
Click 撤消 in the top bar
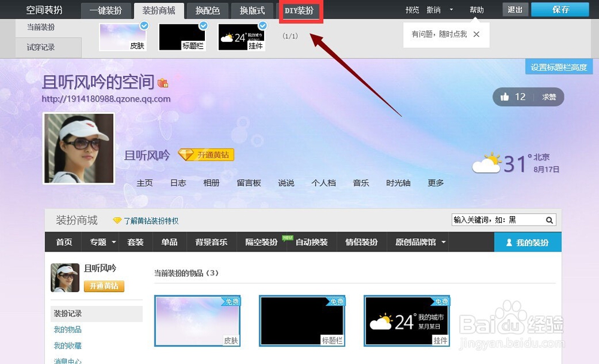pos(434,10)
